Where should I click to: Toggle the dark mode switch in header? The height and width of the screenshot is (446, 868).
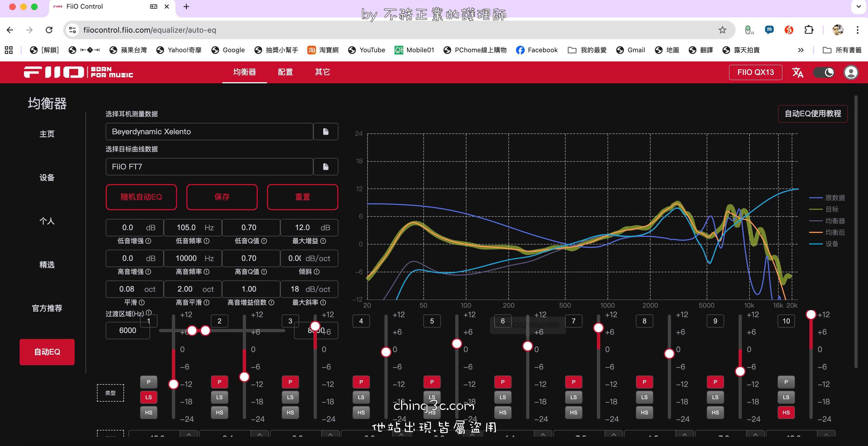[824, 72]
